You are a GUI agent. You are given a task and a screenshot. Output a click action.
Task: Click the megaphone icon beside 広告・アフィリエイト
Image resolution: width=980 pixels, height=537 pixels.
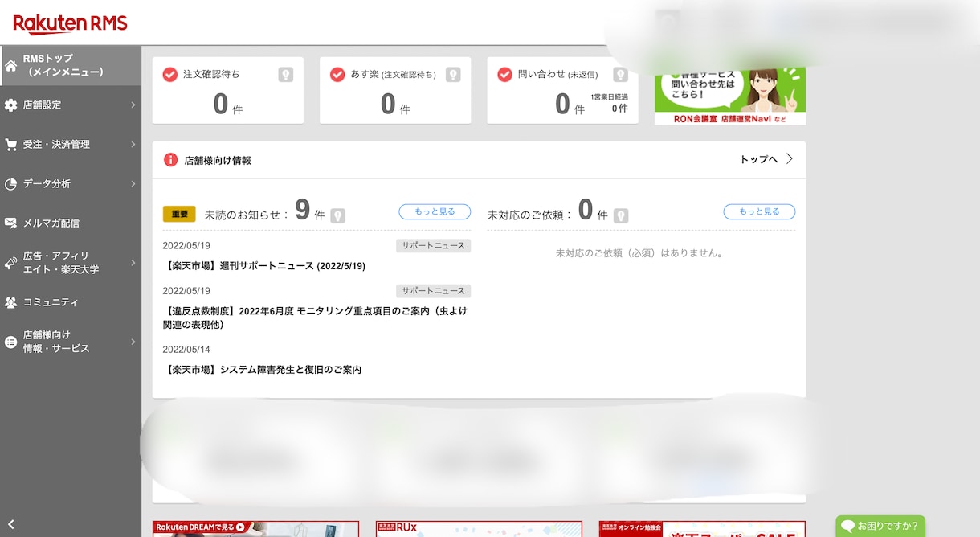pos(10,263)
